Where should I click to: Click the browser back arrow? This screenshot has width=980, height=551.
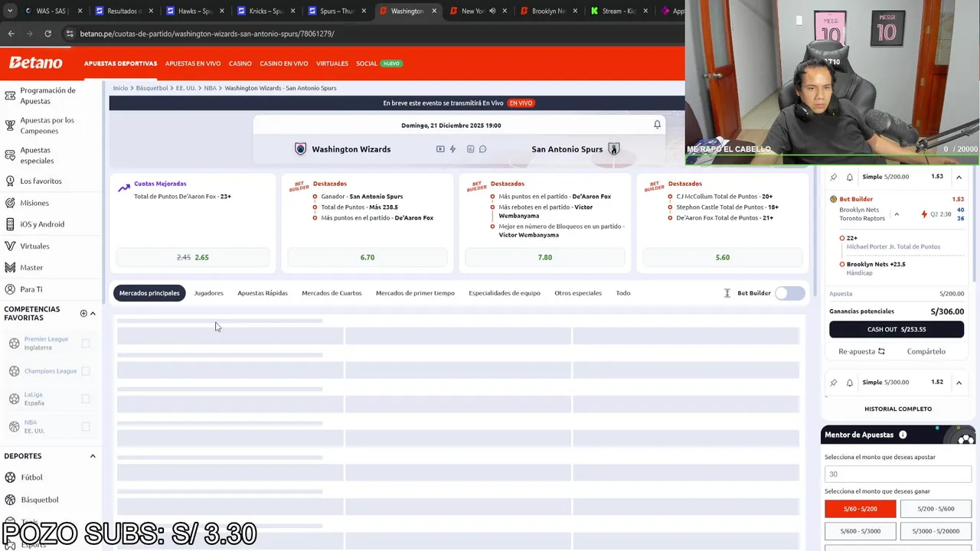(11, 34)
